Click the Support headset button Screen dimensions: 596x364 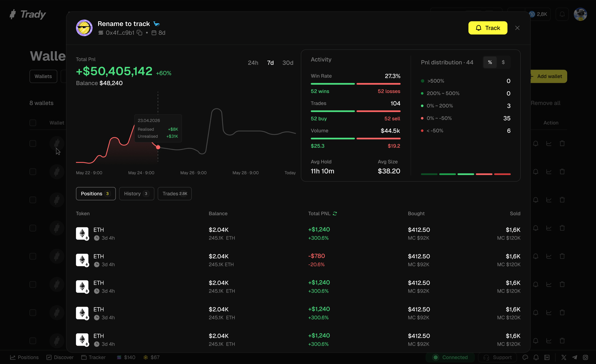point(497,357)
